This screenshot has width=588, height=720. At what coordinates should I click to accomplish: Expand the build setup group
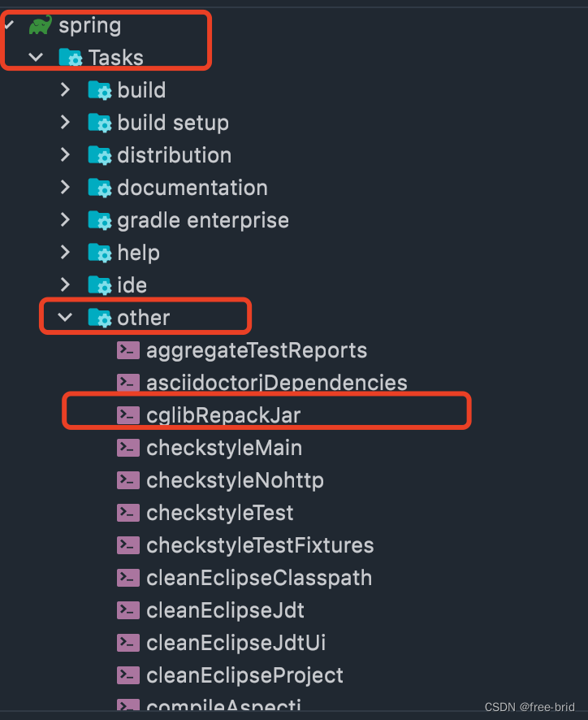(65, 122)
